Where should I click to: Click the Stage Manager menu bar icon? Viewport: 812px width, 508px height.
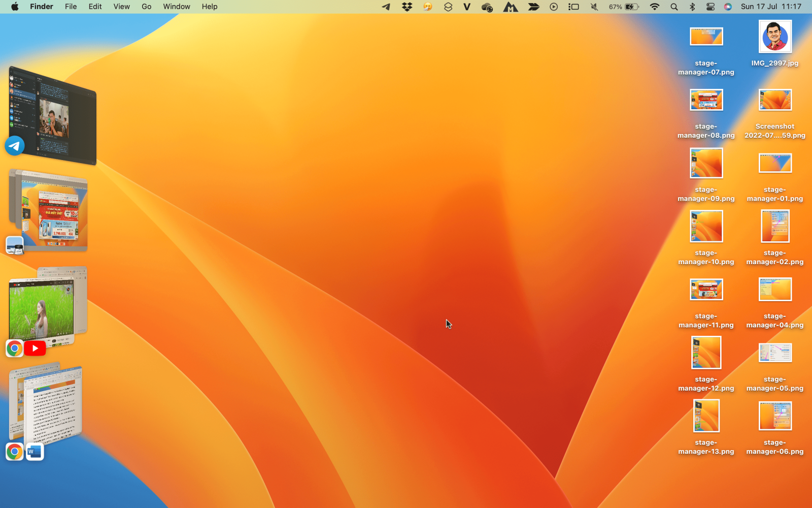[573, 7]
